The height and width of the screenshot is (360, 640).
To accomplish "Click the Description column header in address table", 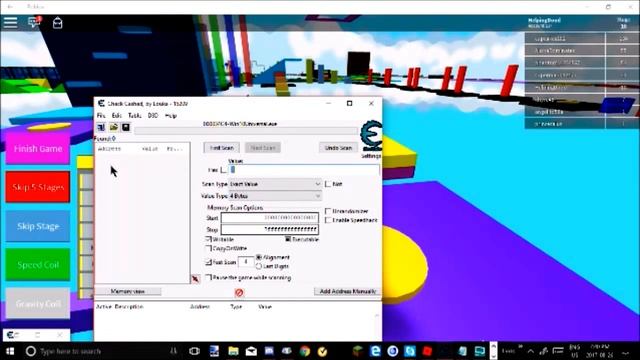I will click(x=129, y=307).
